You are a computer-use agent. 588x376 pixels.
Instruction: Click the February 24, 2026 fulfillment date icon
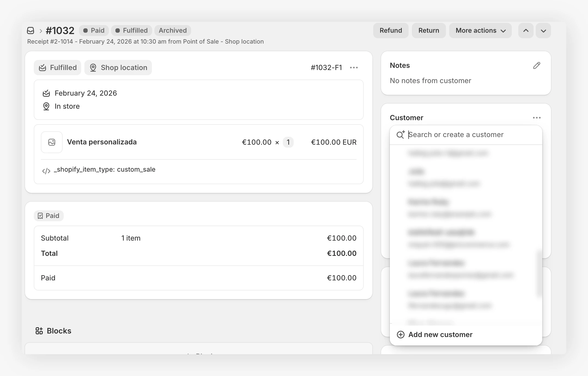tap(46, 93)
